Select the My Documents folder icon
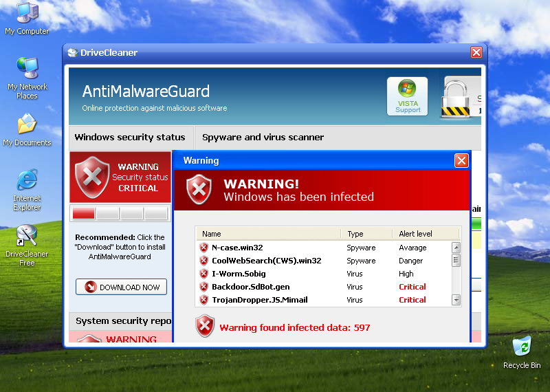This screenshot has height=392, width=550. (27, 130)
